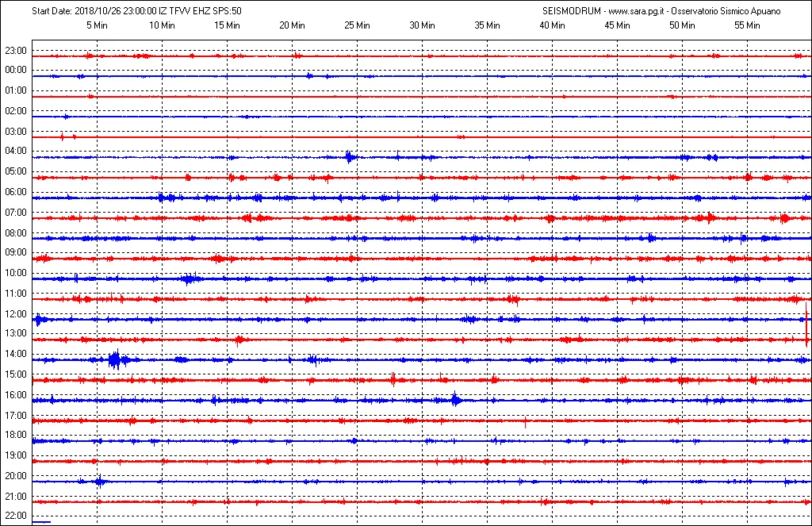Select the 23:00 hour row label
This screenshot has height=526, width=812.
click(x=16, y=50)
